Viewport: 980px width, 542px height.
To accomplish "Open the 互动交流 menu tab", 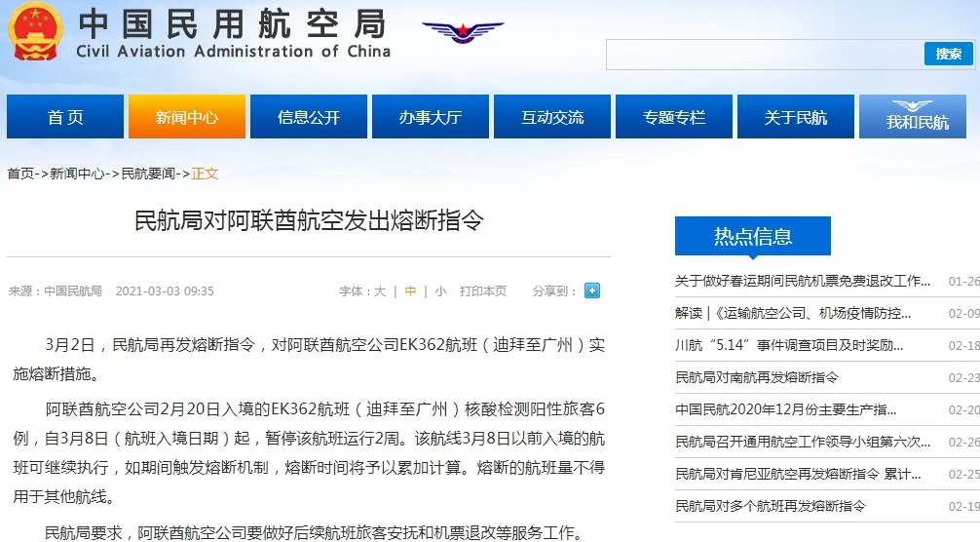I will (552, 117).
